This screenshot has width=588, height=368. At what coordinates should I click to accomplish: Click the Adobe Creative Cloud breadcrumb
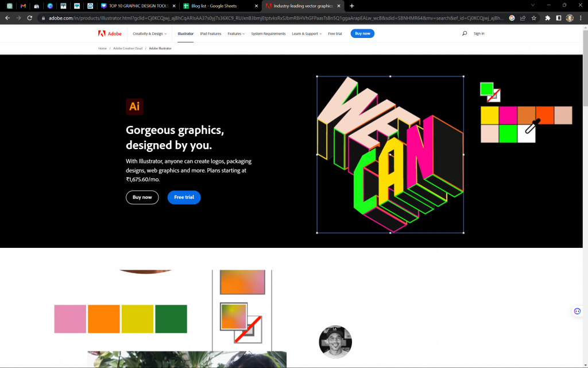click(127, 48)
